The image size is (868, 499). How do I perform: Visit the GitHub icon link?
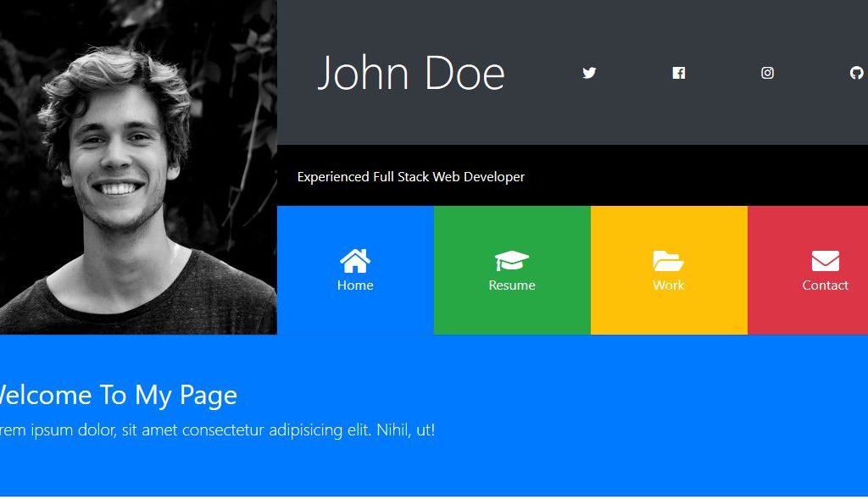(856, 73)
